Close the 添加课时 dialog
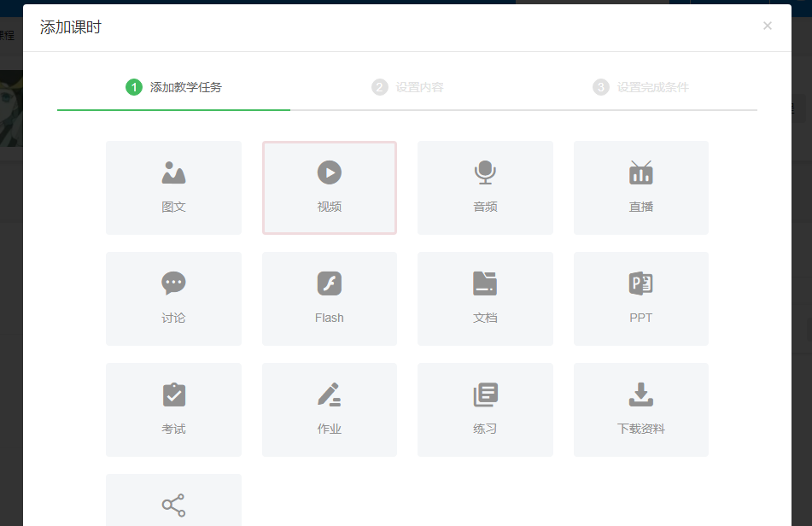Viewport: 812px width, 526px height. [x=767, y=26]
